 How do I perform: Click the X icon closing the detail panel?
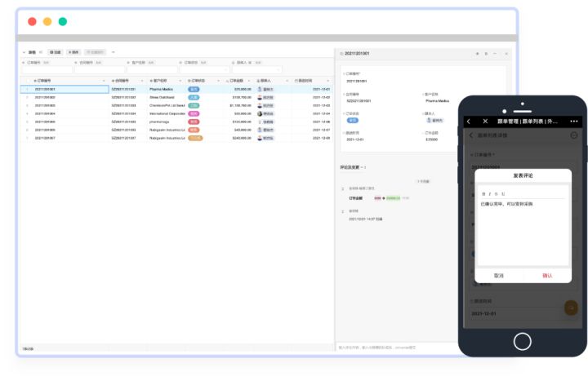[506, 54]
